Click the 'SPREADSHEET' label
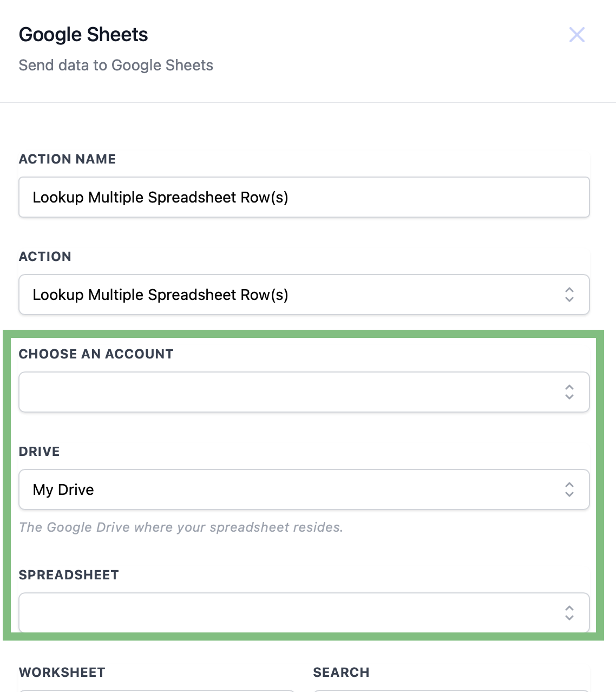 tap(69, 575)
